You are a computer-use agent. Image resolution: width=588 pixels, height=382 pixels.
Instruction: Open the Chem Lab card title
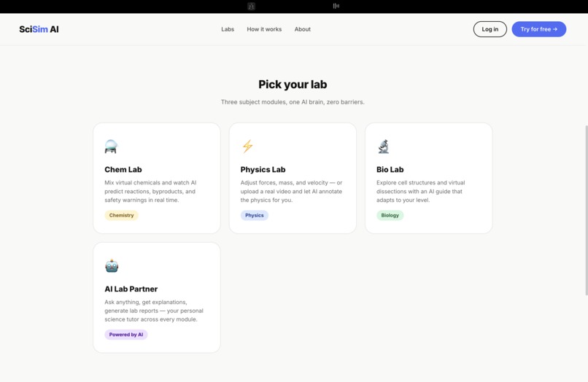point(123,169)
